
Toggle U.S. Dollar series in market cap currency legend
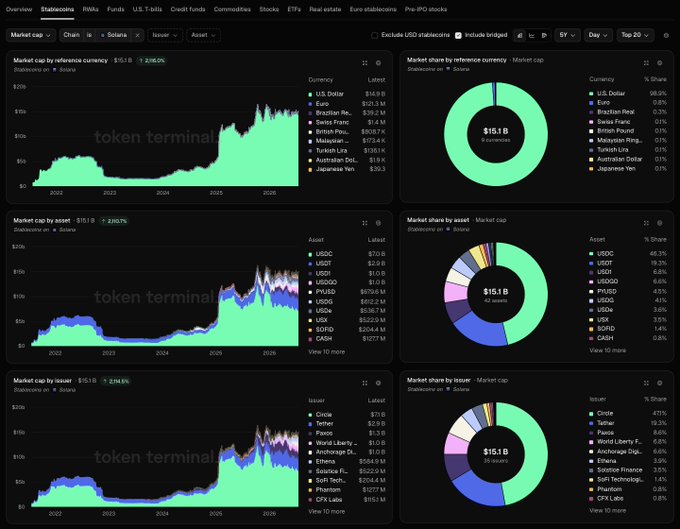347,94
